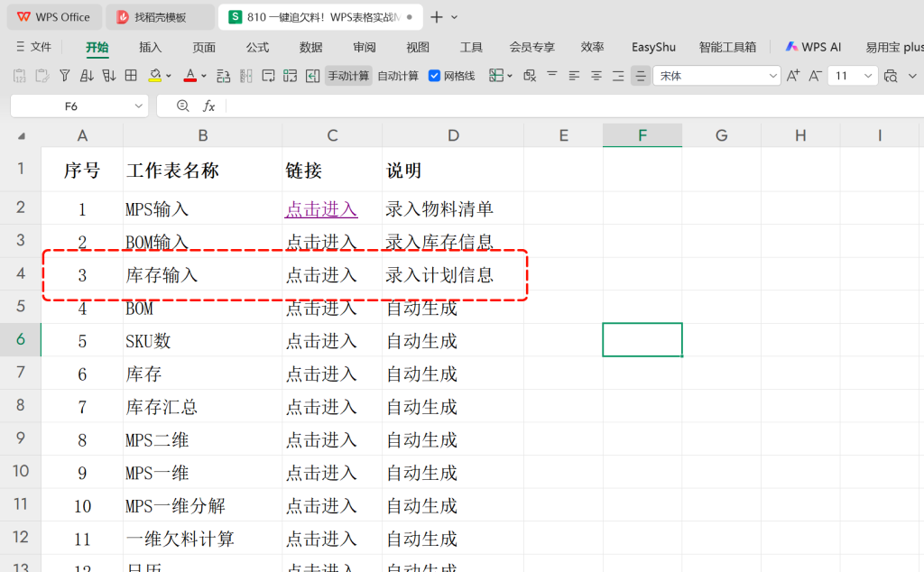Switch to the 视图 ribbon tab

418,47
